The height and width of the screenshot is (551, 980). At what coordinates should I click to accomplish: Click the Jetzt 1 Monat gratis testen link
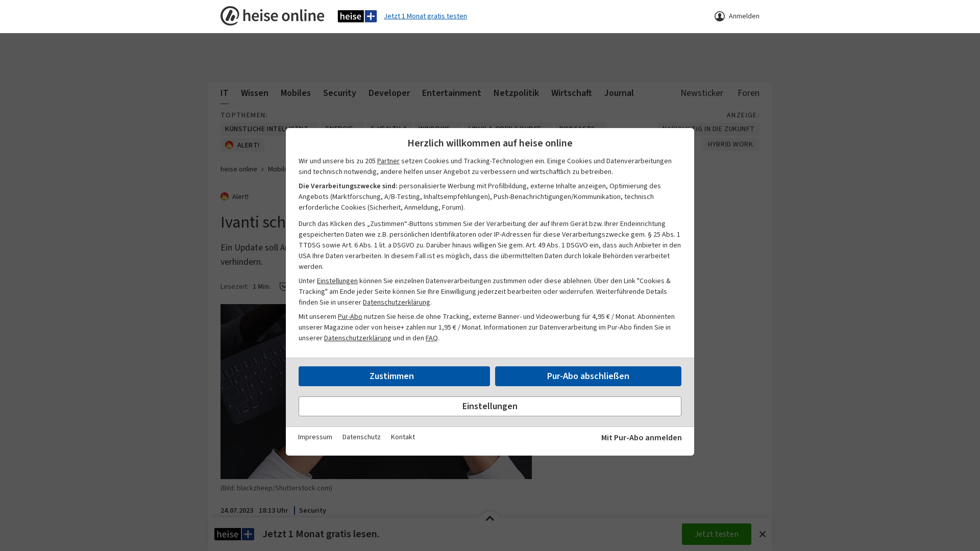(425, 16)
